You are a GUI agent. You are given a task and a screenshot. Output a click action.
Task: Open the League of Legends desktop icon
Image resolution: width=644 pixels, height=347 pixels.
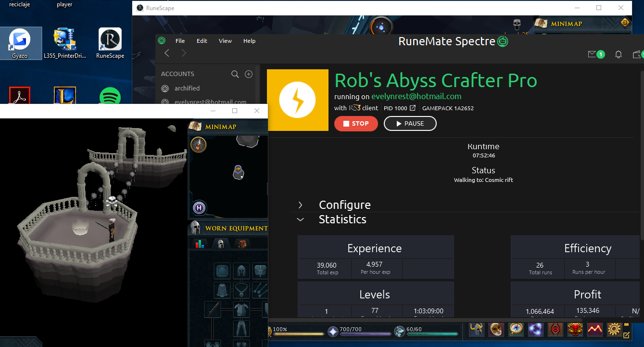coord(64,96)
